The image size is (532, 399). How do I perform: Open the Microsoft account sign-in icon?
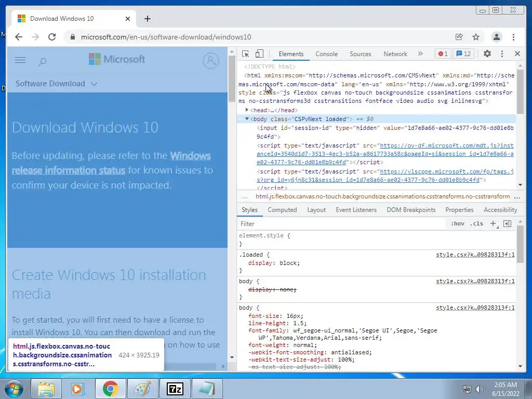pos(211,61)
